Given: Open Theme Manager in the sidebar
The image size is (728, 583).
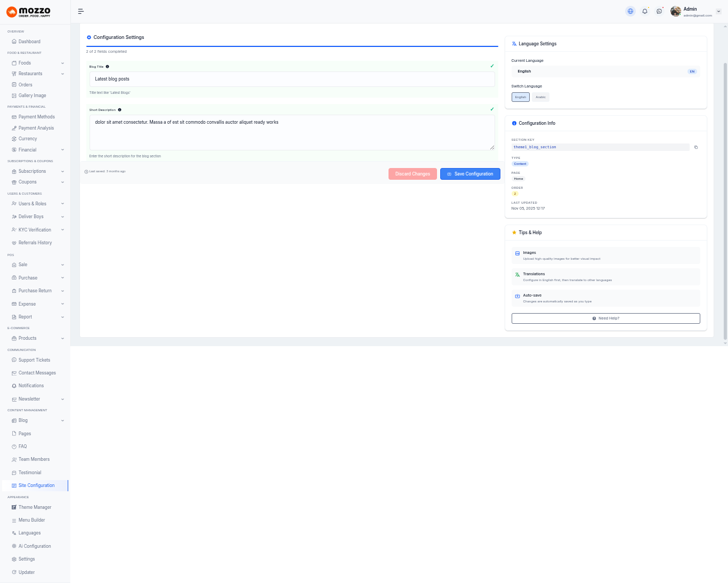Looking at the screenshot, I should 35,507.
